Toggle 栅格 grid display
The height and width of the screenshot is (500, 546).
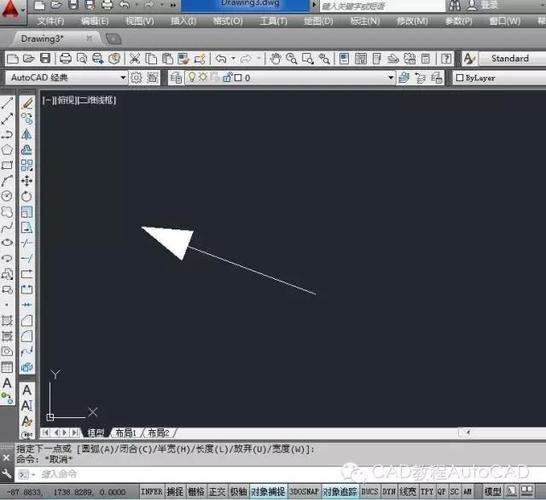pos(196,492)
